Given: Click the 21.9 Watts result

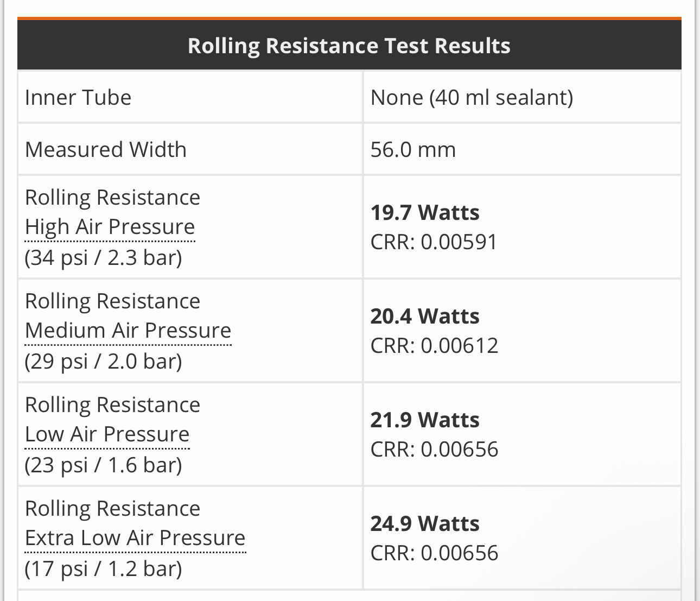Looking at the screenshot, I should click(x=425, y=420).
